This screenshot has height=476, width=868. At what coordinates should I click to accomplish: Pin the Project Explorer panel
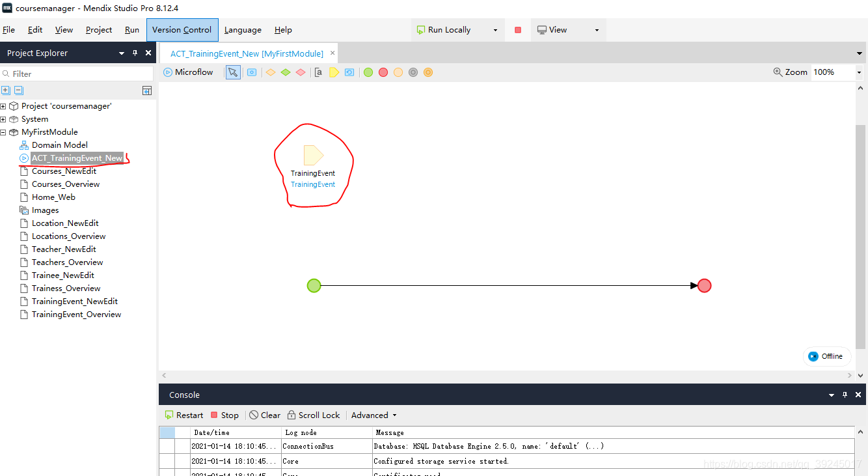click(135, 53)
